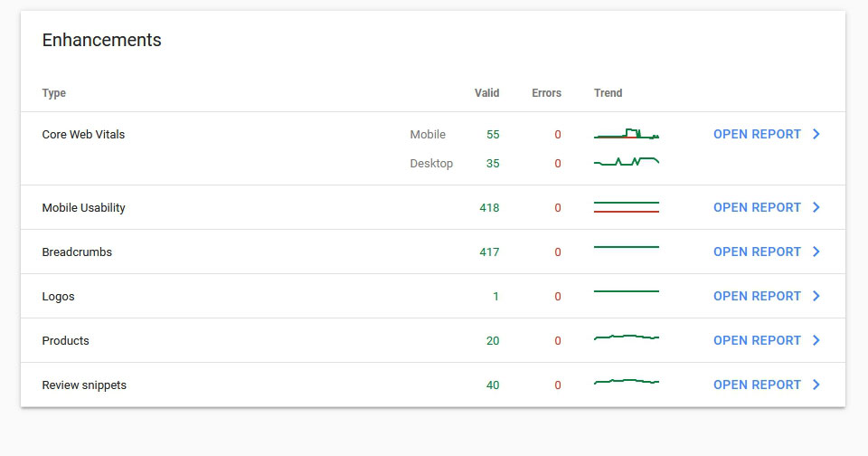The image size is (868, 456).
Task: Open the Logos report link
Action: coord(757,296)
